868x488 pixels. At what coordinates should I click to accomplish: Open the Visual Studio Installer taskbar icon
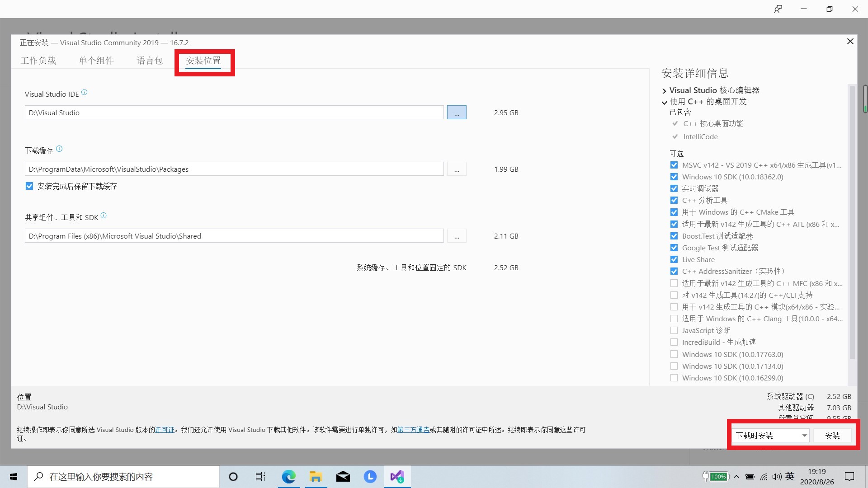click(397, 477)
